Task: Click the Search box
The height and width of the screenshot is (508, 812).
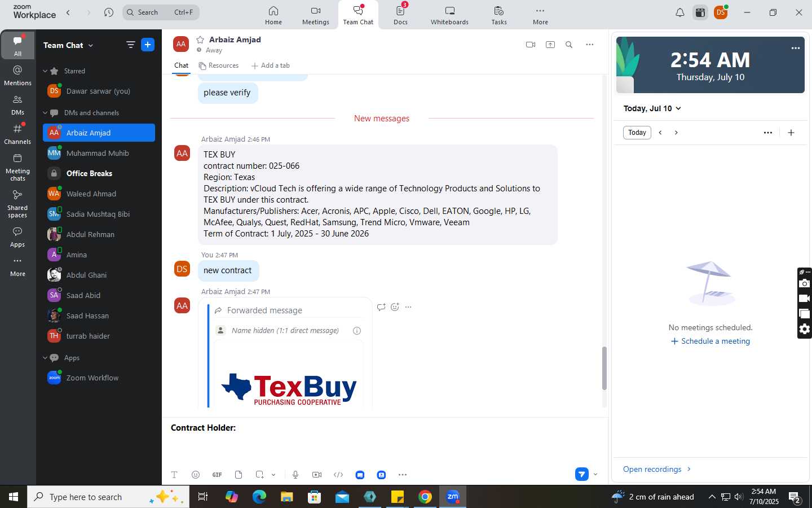Action: pos(161,12)
